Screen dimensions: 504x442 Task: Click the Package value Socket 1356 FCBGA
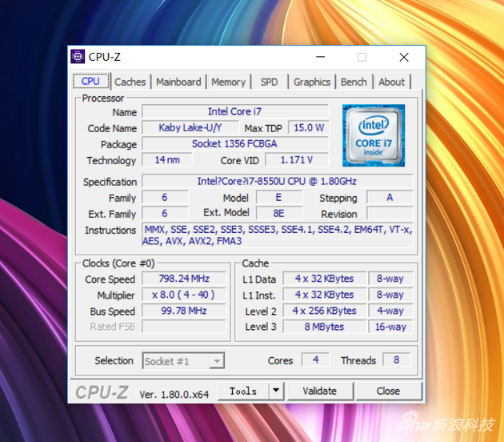click(235, 143)
